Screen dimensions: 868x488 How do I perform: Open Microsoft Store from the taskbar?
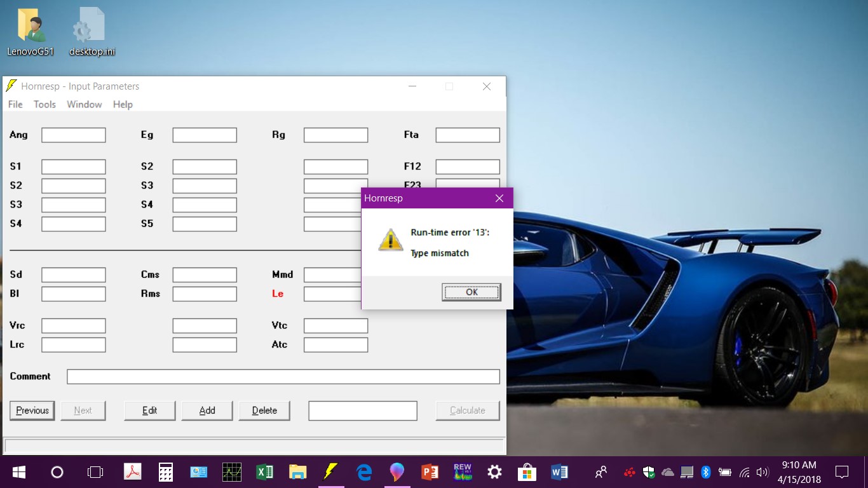click(x=527, y=472)
